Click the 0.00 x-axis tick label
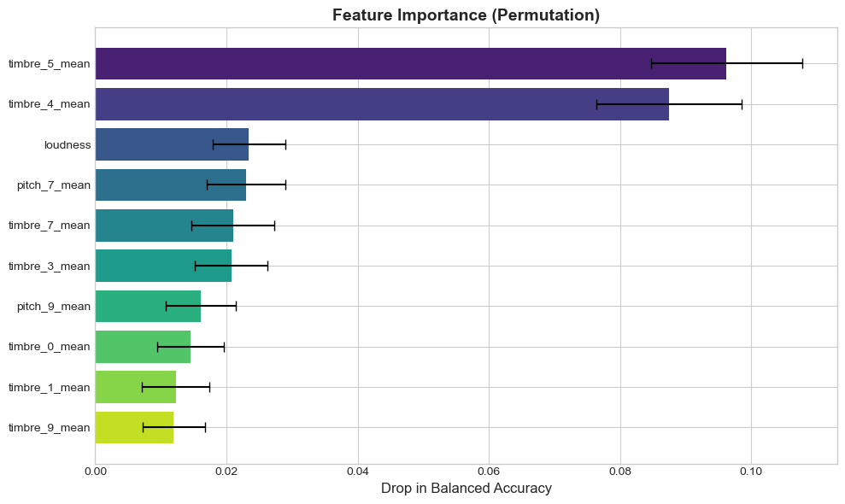The image size is (845, 504). pos(96,472)
